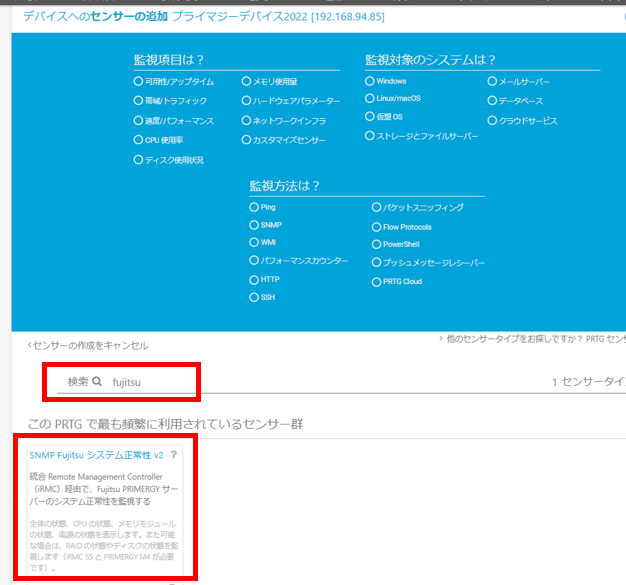
Task: Pick PRTG Cloud monitoring method
Action: [x=376, y=282]
